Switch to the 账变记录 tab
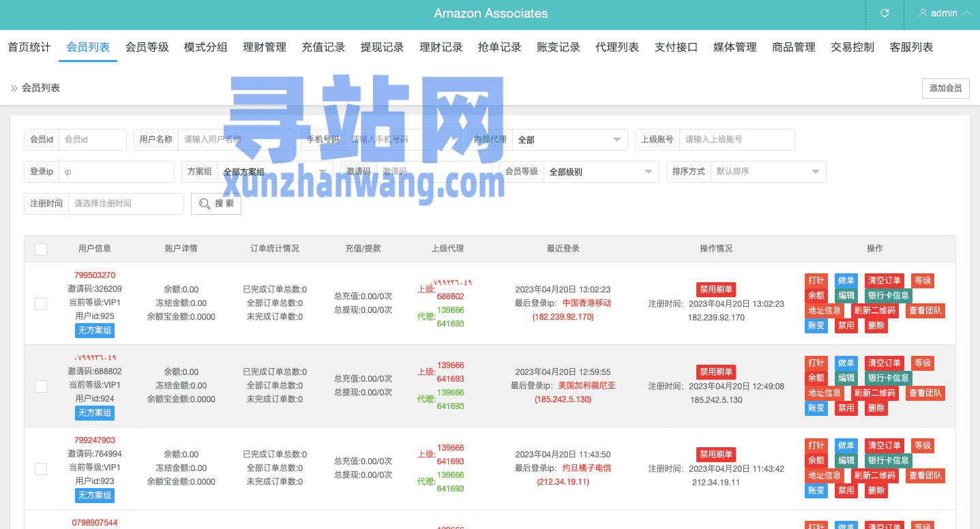 (x=559, y=47)
